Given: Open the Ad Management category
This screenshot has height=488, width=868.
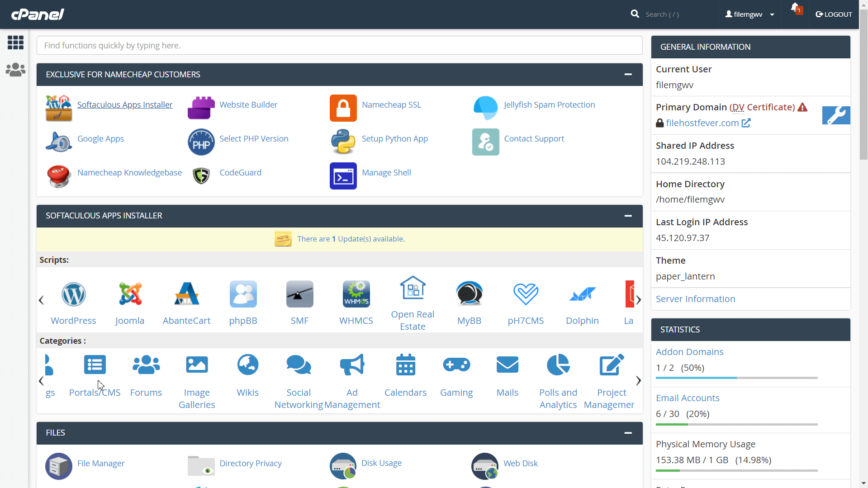Looking at the screenshot, I should coord(352,381).
